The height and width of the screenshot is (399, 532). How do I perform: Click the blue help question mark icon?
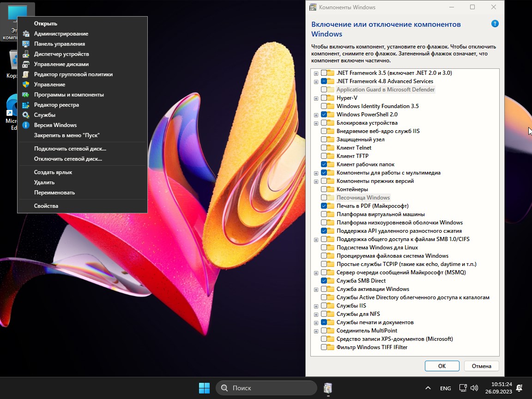(495, 24)
